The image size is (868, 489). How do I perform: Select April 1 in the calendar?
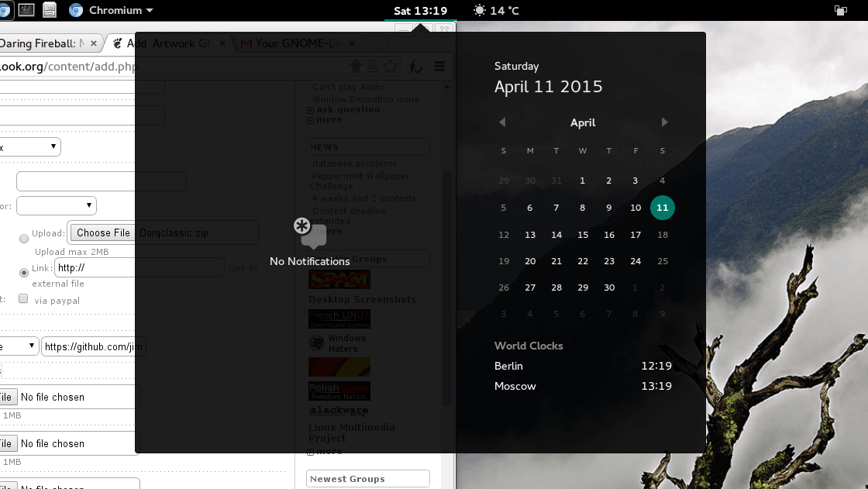pyautogui.click(x=582, y=181)
